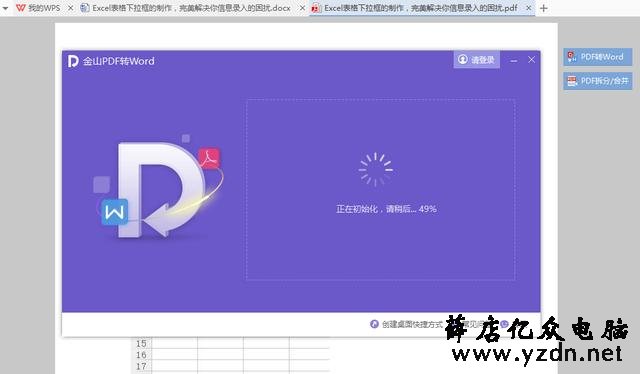
Task: Switch to the 我的WPS tab
Action: (44, 8)
